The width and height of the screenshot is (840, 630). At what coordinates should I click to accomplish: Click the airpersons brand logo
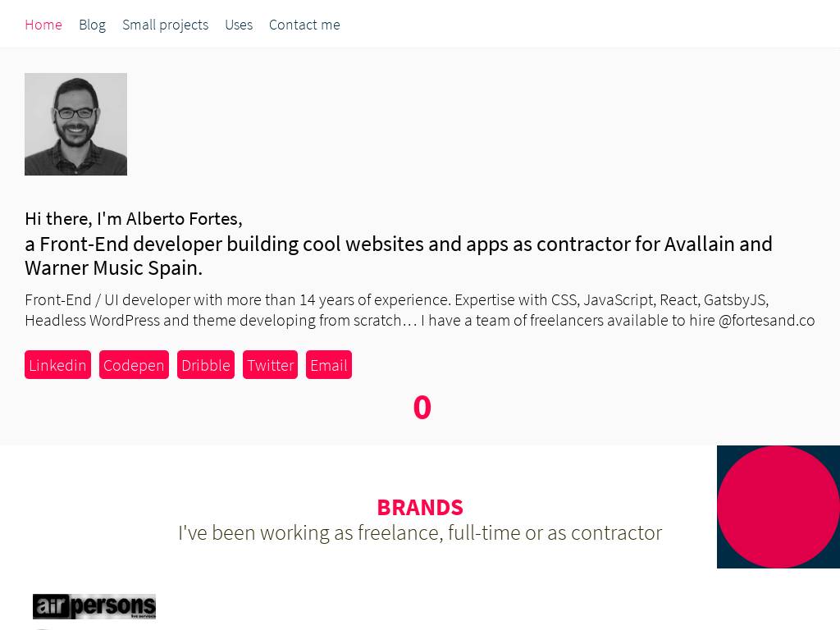coord(94,606)
